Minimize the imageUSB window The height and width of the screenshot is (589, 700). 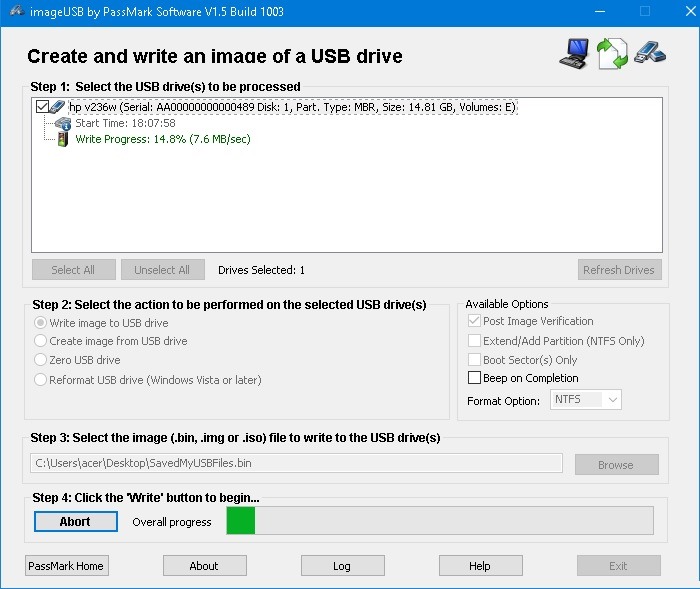600,11
